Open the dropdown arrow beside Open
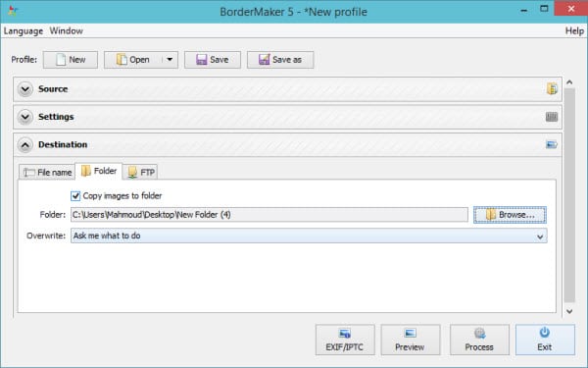The width and height of the screenshot is (588, 368). click(x=170, y=60)
